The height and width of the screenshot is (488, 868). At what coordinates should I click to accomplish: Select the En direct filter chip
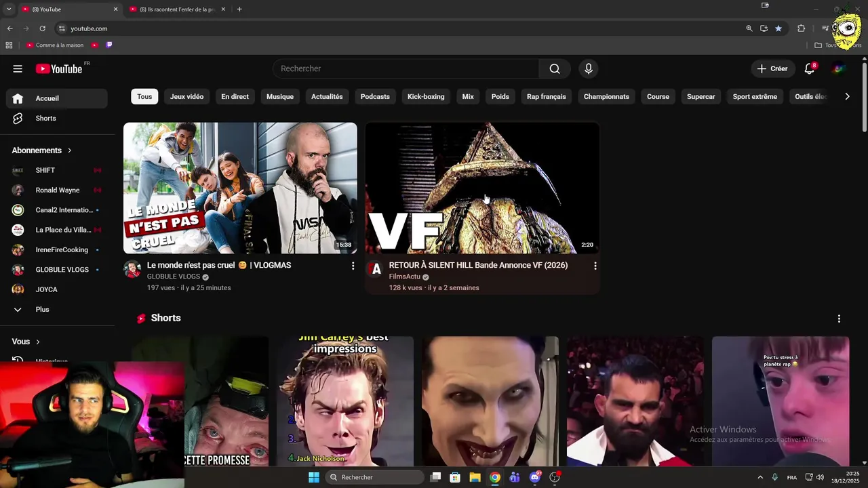[235, 96]
